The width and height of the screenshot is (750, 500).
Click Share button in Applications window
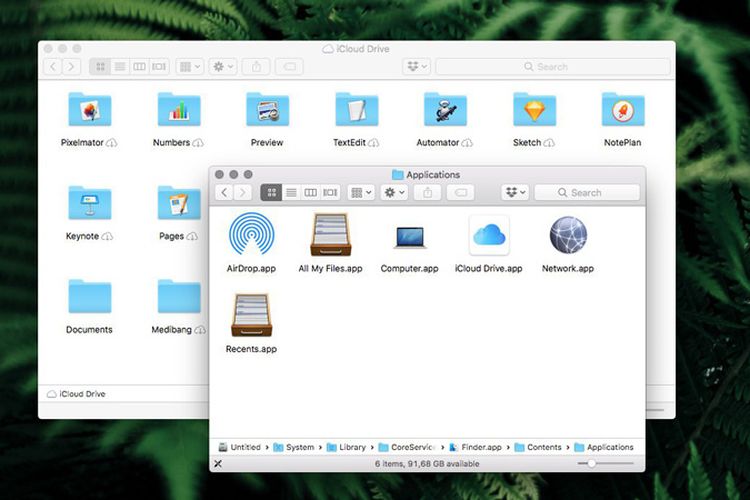point(428,192)
